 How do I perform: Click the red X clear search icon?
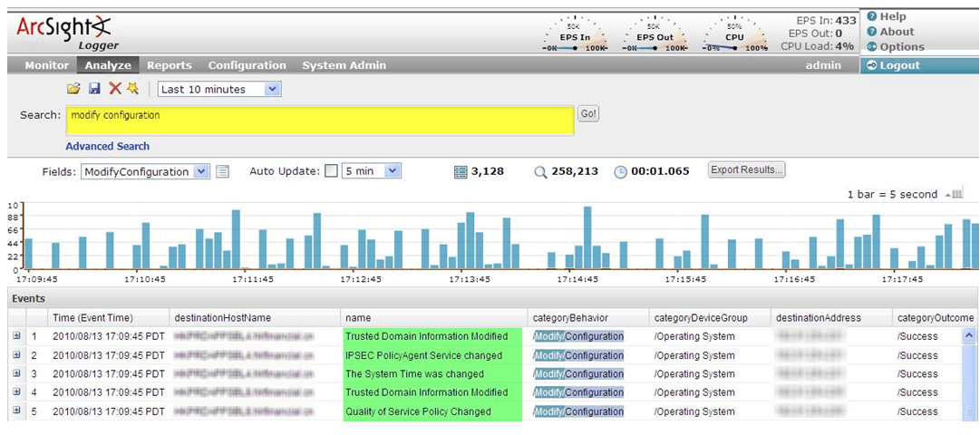point(115,89)
